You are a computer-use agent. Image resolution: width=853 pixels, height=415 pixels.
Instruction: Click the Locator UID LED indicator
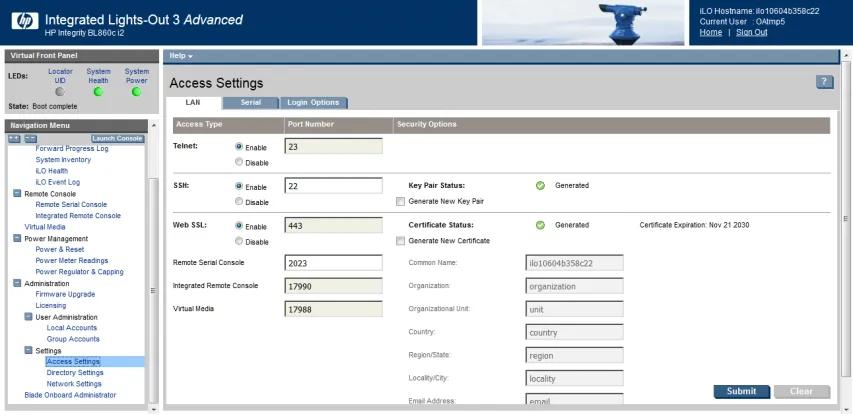point(60,92)
